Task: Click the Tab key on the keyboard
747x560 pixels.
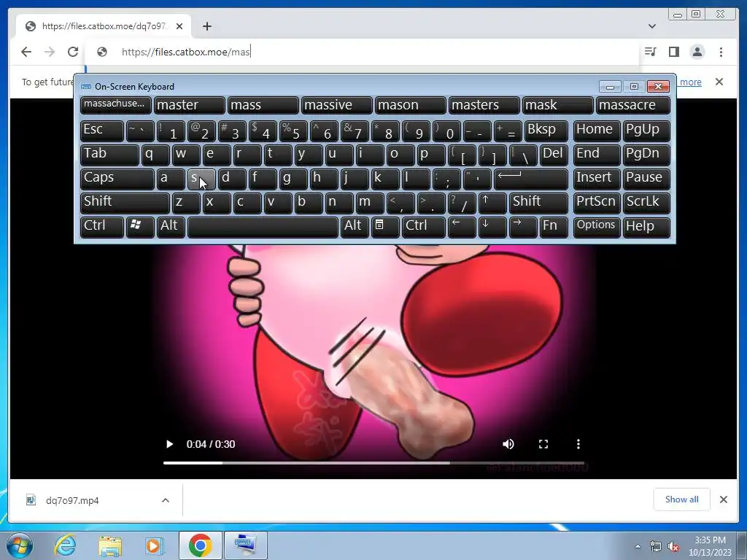Action: [109, 155]
